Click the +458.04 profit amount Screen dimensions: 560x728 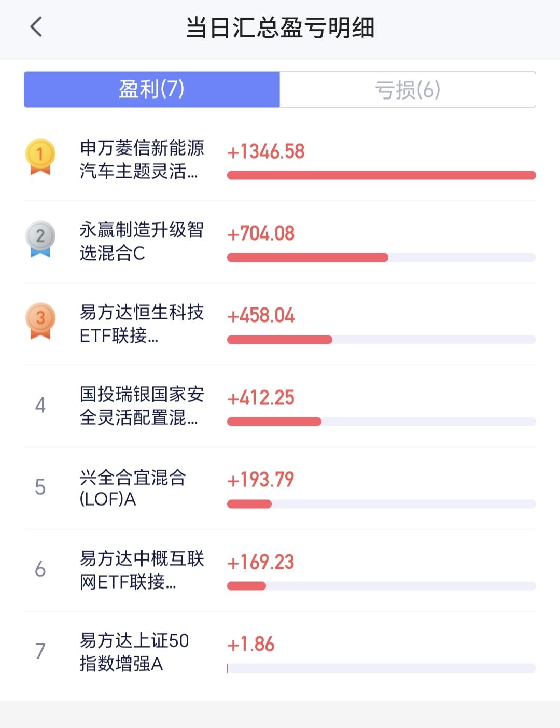coord(261,315)
